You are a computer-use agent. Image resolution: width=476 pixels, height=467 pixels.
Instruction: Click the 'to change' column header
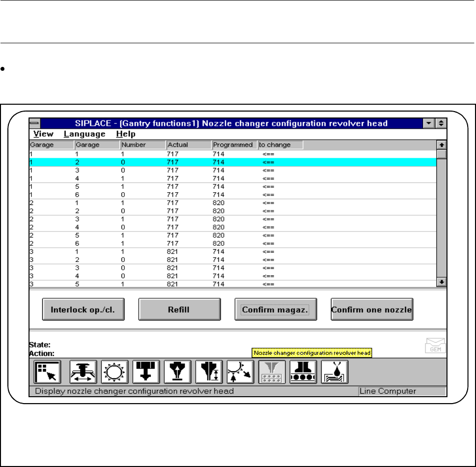280,145
